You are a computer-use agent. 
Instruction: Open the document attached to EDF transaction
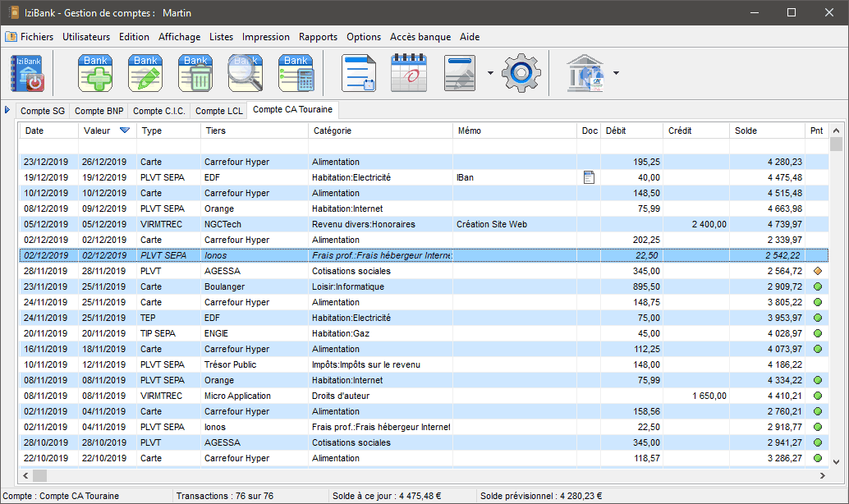click(x=589, y=177)
